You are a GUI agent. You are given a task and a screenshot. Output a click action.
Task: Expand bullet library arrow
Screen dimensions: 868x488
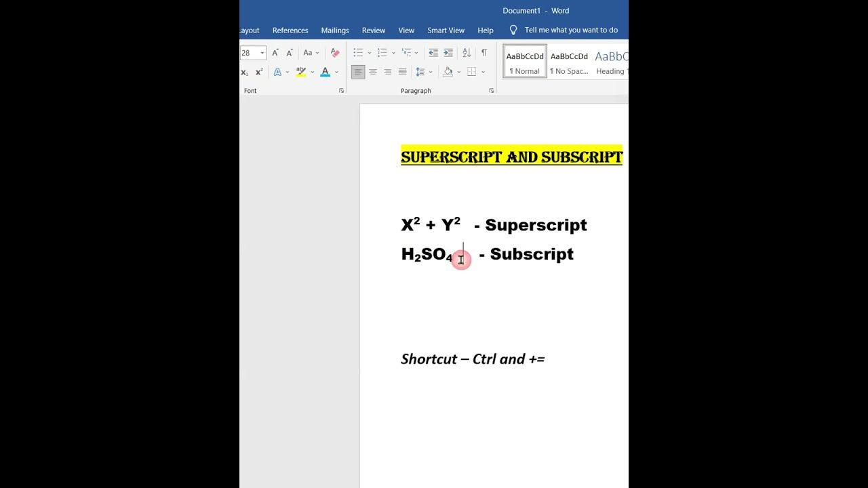coord(369,53)
